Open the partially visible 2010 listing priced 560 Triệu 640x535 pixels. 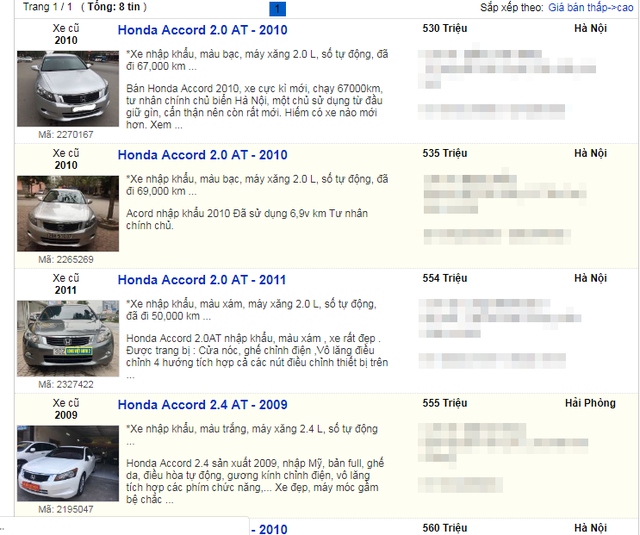coord(269,529)
